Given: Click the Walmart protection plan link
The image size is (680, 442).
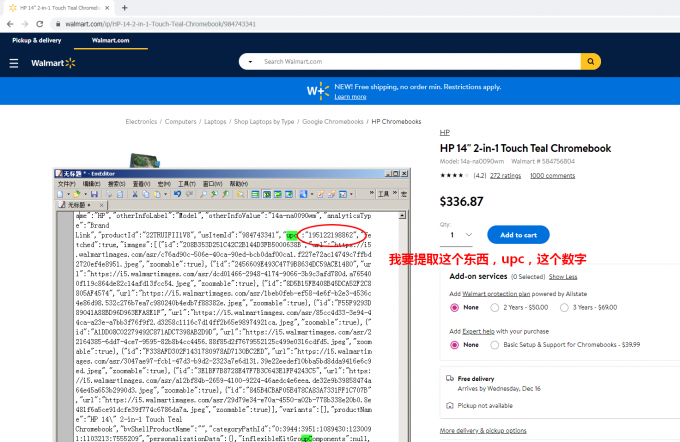Looking at the screenshot, I should point(496,294).
